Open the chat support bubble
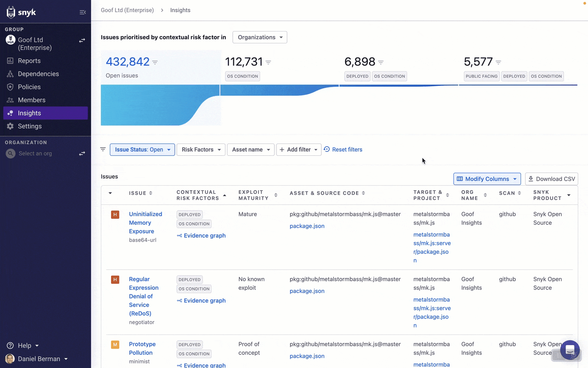 click(x=570, y=350)
